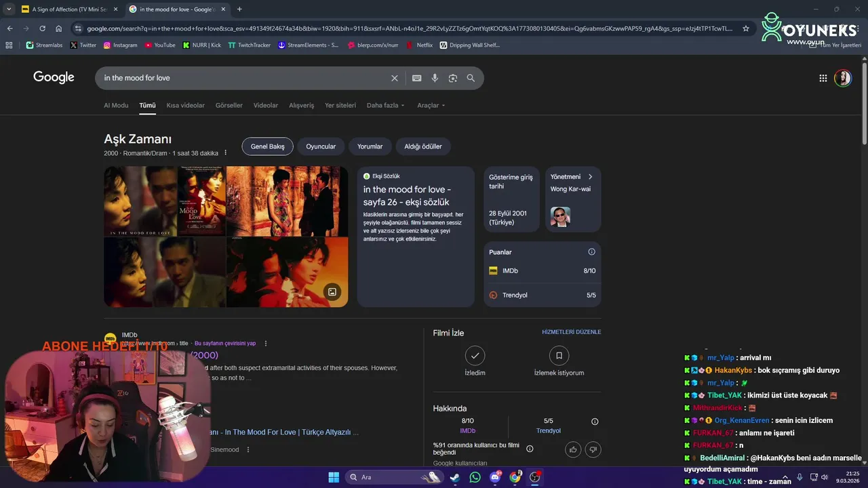Select the Aldığı ödüller chip
The image size is (868, 488).
coord(423,146)
